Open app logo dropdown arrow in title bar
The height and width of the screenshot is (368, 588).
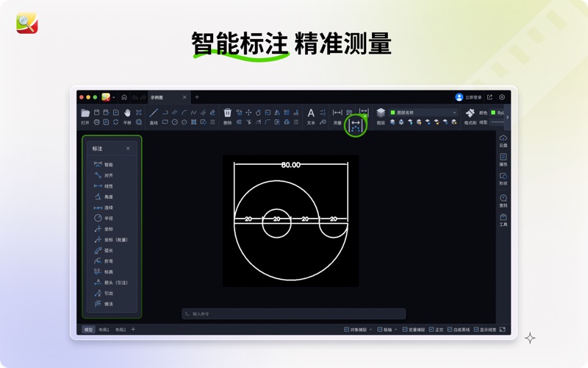point(114,98)
